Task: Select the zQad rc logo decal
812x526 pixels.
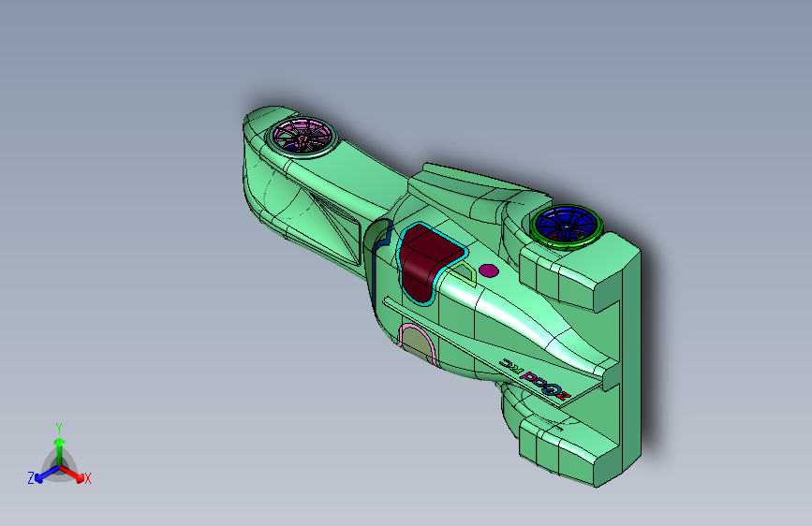Action: click(x=535, y=379)
